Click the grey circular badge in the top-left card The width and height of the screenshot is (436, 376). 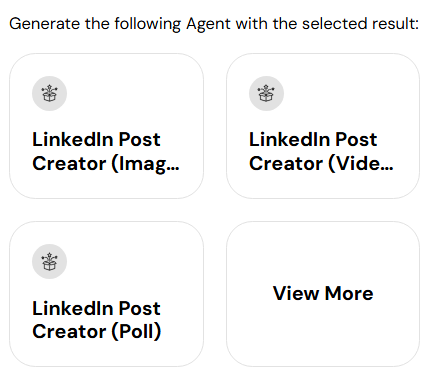pos(49,93)
